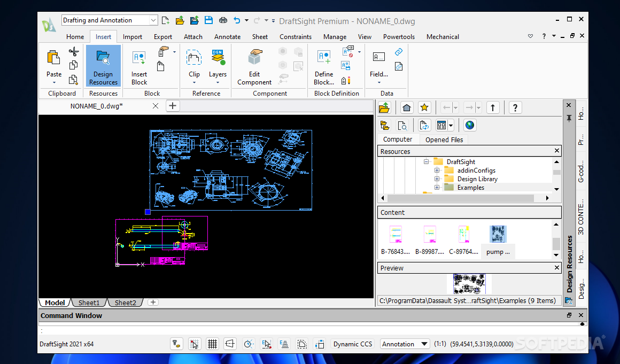Screen dimensions: 620x364
Task: Click the Home icon in Design Resources panel
Action: click(407, 107)
